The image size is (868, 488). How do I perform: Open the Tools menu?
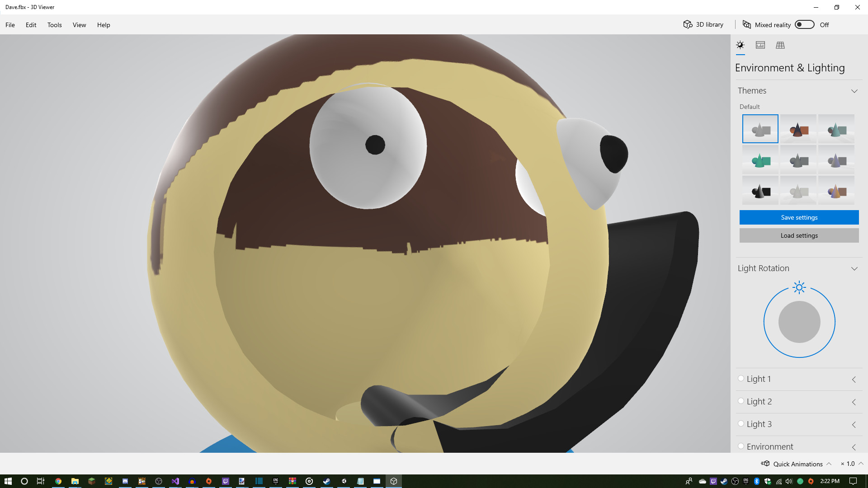(x=54, y=25)
